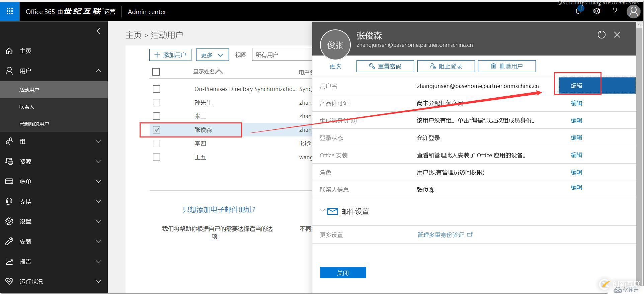Open the 视图 所有用户 dropdown

[282, 55]
